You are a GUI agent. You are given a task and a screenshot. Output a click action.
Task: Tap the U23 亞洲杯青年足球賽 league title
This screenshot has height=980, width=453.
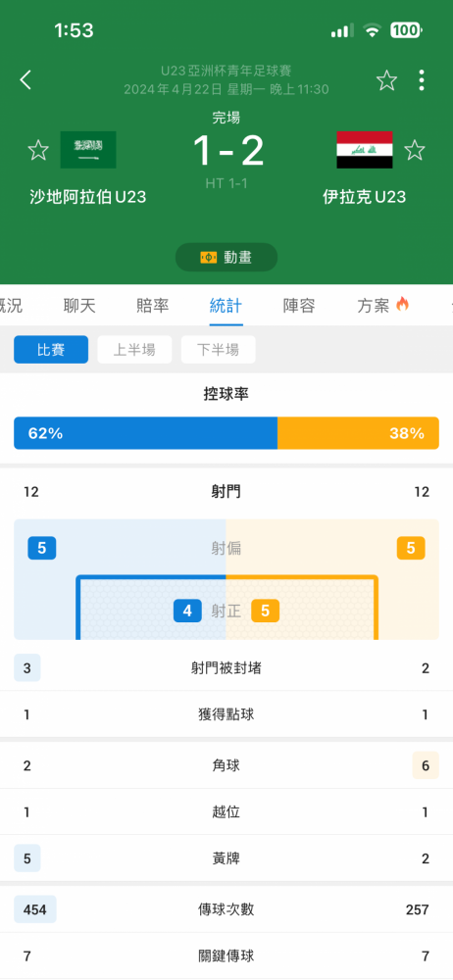pos(226,71)
